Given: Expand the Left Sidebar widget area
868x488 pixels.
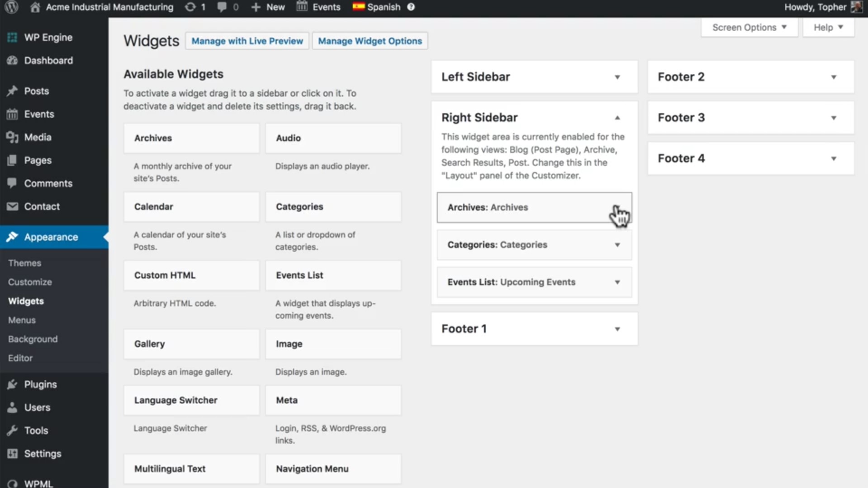Looking at the screenshot, I should [x=617, y=77].
